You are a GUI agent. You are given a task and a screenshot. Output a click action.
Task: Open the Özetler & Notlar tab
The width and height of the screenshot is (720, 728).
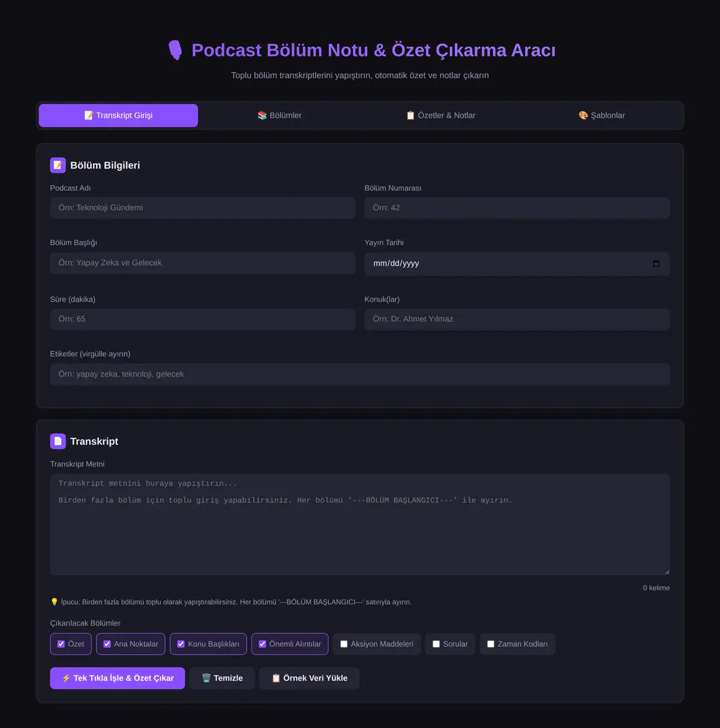tap(440, 115)
